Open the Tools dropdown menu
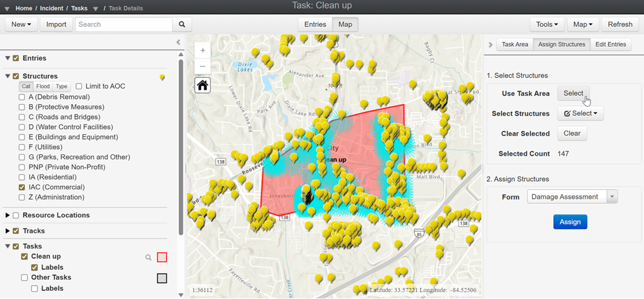 (547, 24)
